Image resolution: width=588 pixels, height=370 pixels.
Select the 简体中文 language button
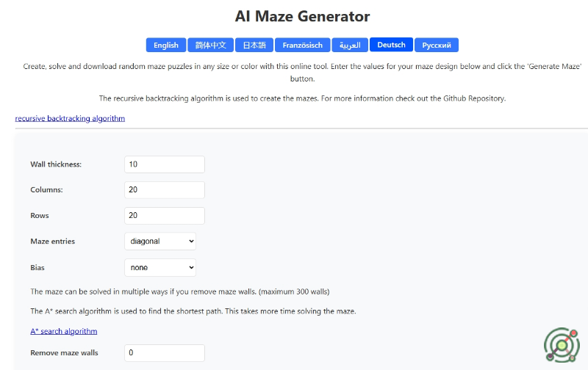point(211,45)
